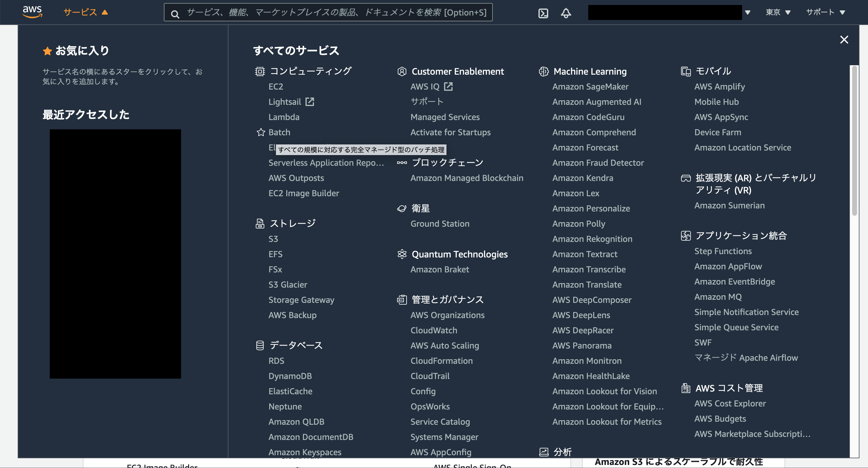Open Amazon SageMaker
The height and width of the screenshot is (468, 868).
click(x=590, y=87)
